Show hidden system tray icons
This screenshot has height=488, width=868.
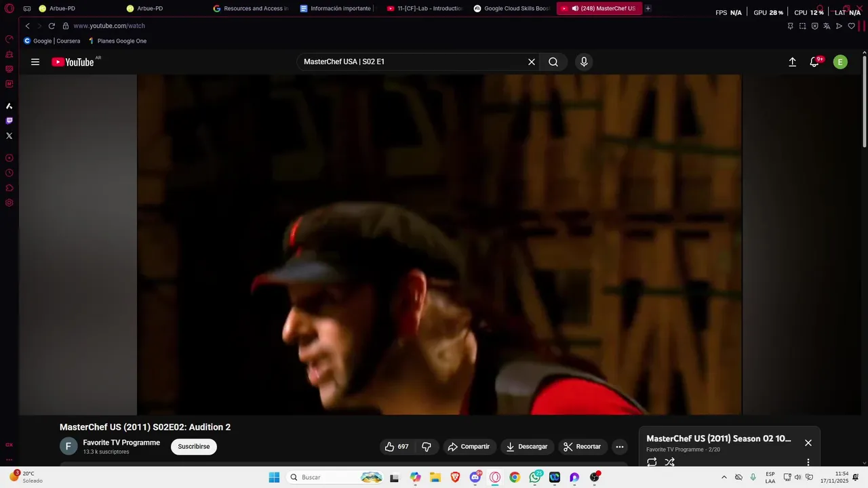click(x=724, y=477)
